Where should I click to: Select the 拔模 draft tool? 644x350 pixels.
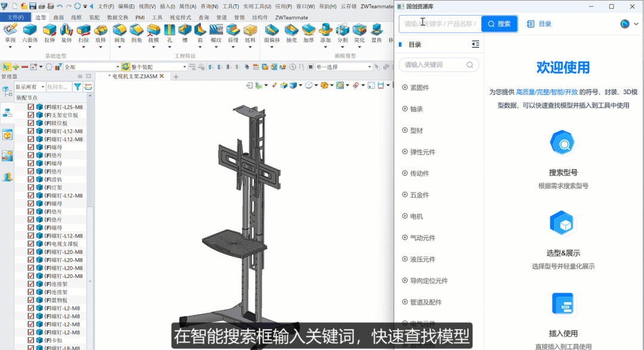pos(153,33)
